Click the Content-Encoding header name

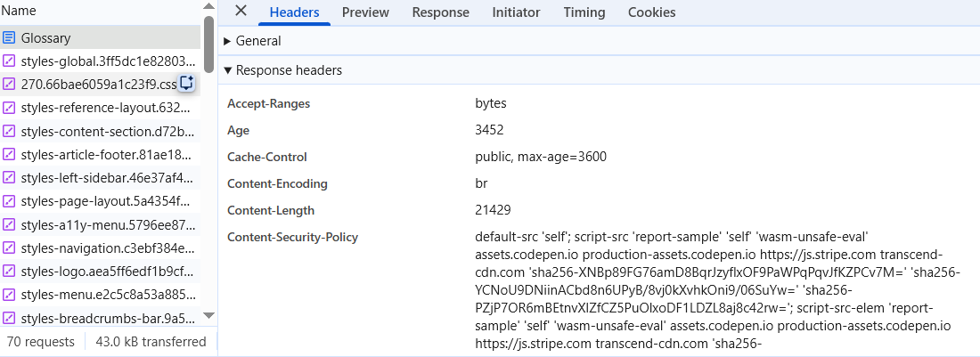click(277, 184)
